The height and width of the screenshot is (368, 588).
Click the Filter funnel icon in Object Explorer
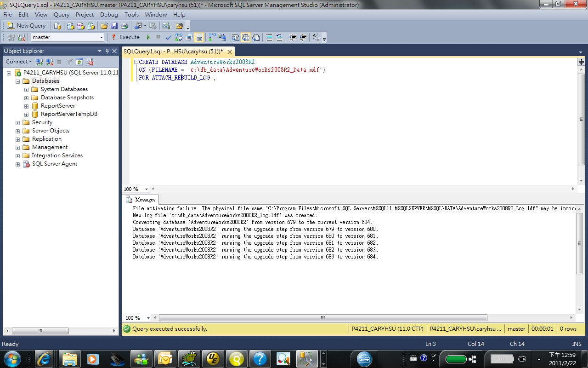tap(69, 62)
